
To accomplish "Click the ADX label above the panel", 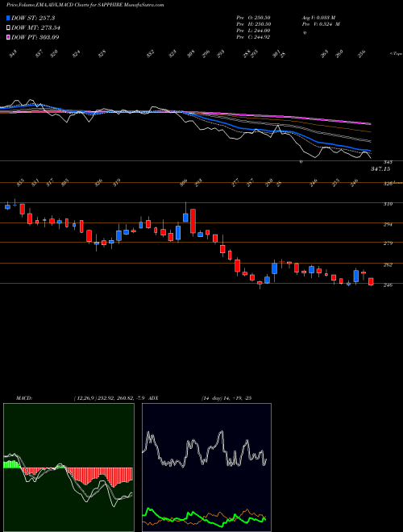I will (x=153, y=397).
